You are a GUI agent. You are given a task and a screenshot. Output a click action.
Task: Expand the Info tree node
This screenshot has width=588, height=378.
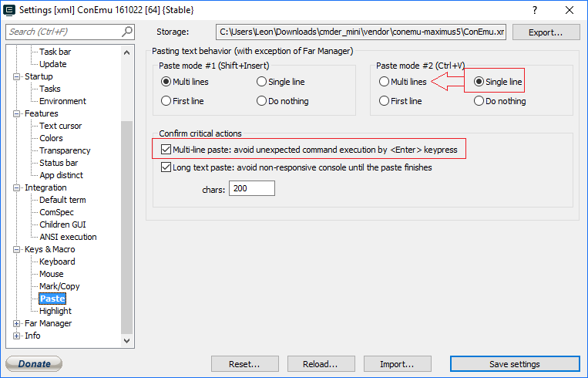(16, 336)
